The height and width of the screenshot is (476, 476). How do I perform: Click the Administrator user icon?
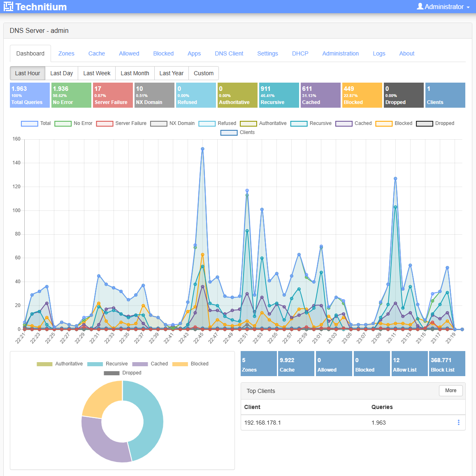(420, 7)
